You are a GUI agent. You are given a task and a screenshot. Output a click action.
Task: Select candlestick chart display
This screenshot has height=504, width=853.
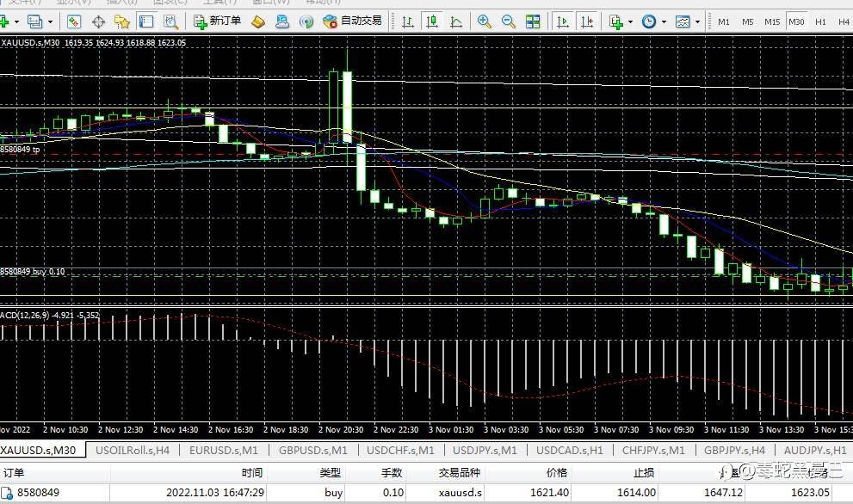431,21
